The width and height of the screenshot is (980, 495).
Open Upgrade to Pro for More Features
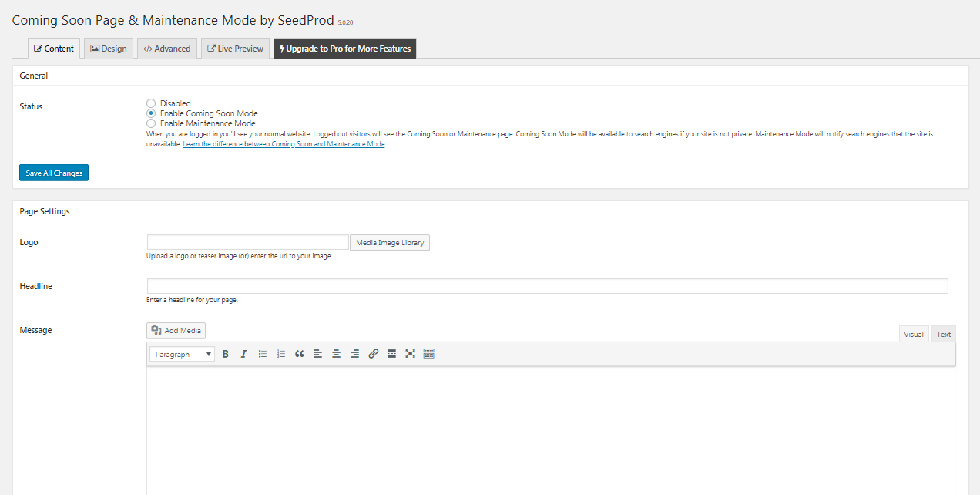[x=345, y=48]
